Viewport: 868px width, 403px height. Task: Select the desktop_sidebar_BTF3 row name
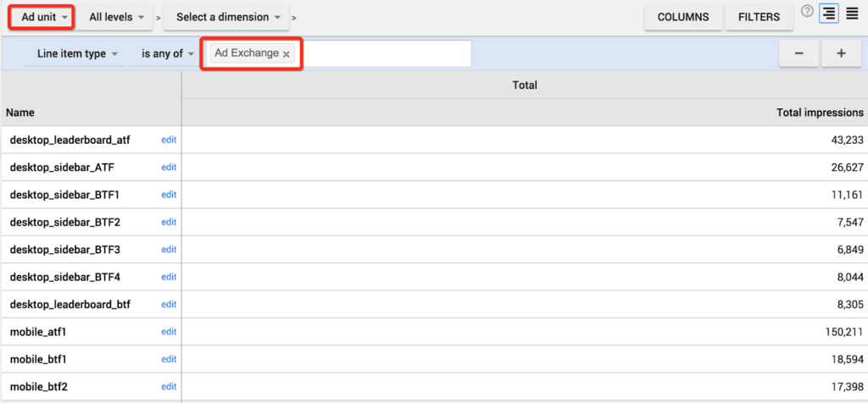point(64,249)
